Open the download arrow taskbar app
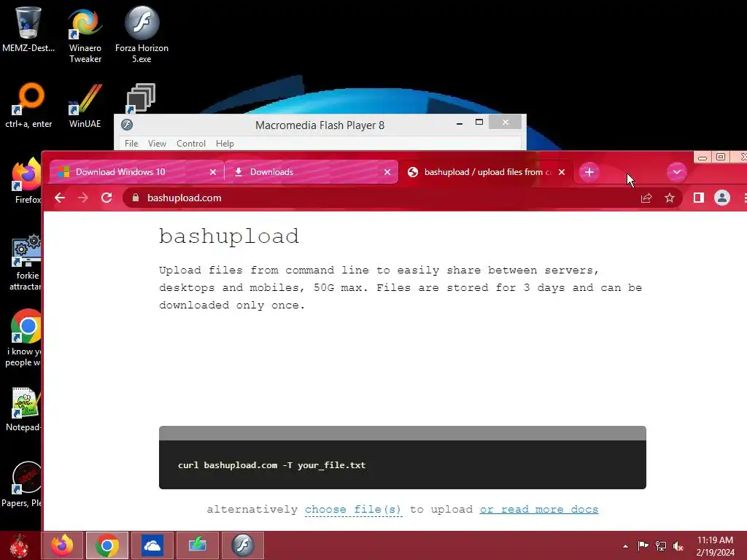 click(x=197, y=545)
